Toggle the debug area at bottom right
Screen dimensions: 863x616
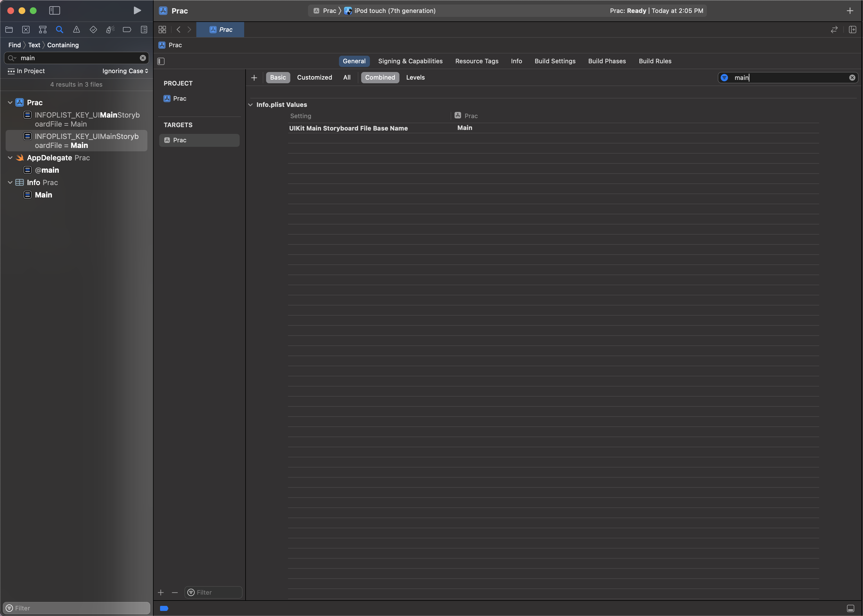point(850,608)
